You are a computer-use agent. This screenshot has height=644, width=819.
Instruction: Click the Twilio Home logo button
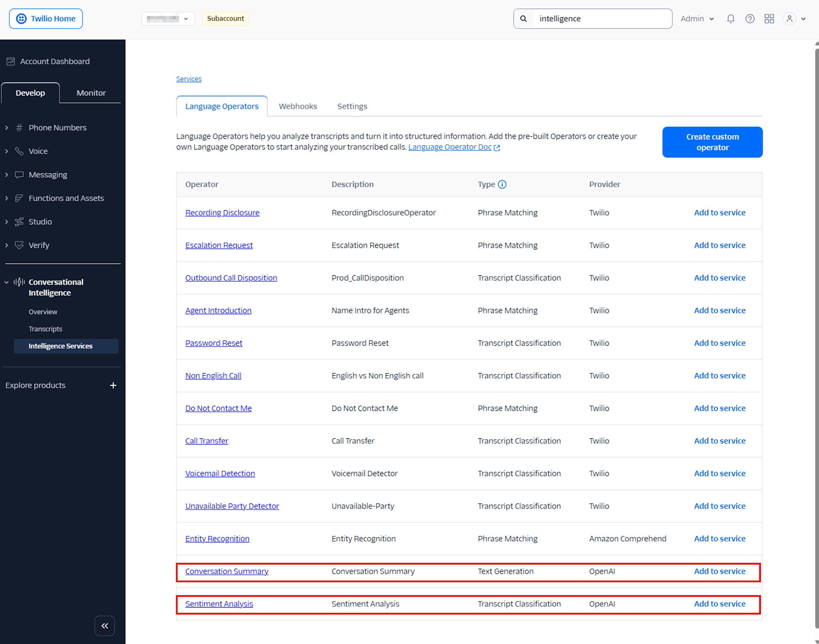(x=46, y=19)
